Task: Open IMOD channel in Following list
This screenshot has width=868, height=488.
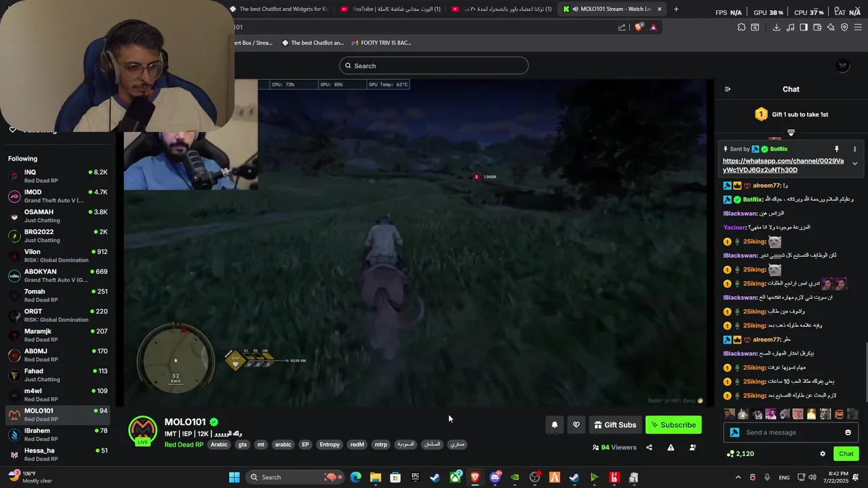Action: click(57, 196)
